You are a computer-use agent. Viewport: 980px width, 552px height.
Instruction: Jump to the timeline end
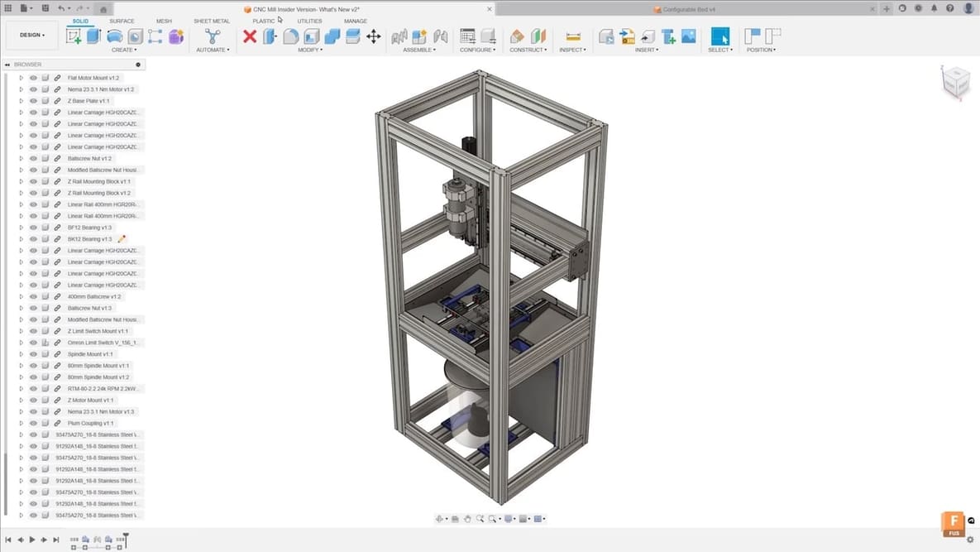pos(55,540)
